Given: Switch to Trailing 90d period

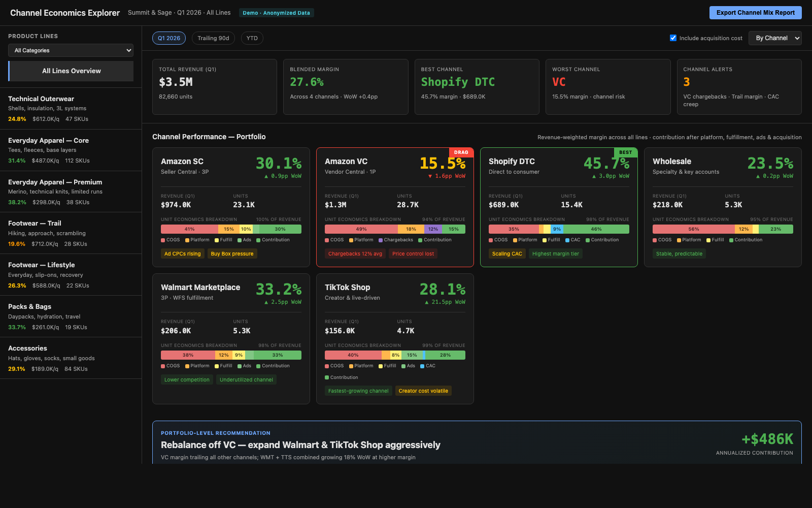Looking at the screenshot, I should (213, 38).
